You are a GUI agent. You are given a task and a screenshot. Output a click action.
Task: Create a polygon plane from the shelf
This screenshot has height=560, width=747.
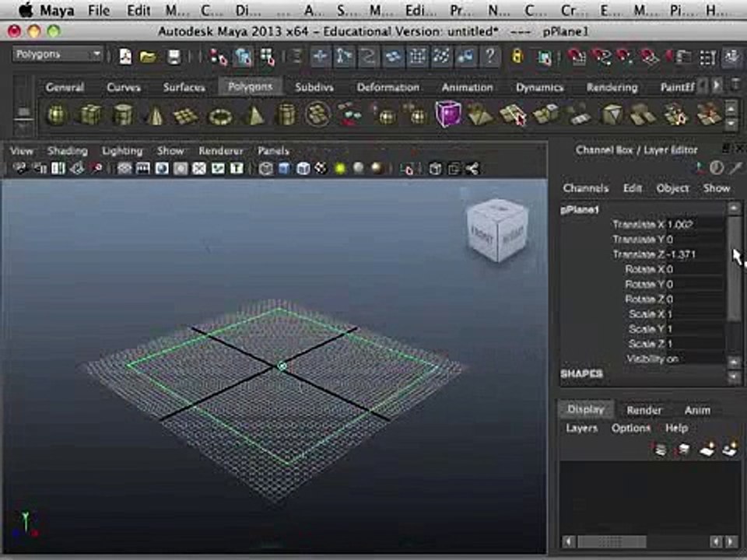(x=186, y=116)
